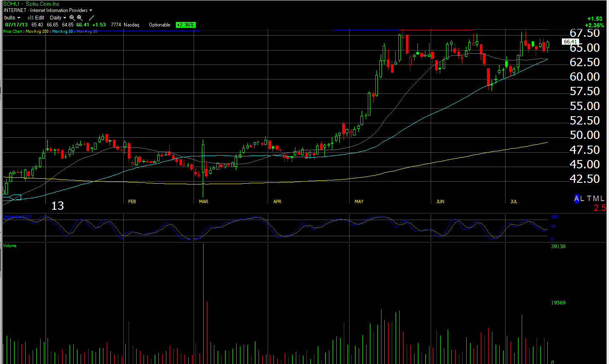The image size is (609, 364).
Task: Select the drawing pencil tool
Action: pyautogui.click(x=91, y=18)
